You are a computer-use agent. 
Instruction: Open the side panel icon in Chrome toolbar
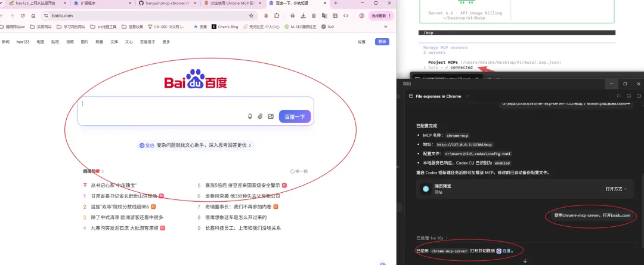pos(335,16)
